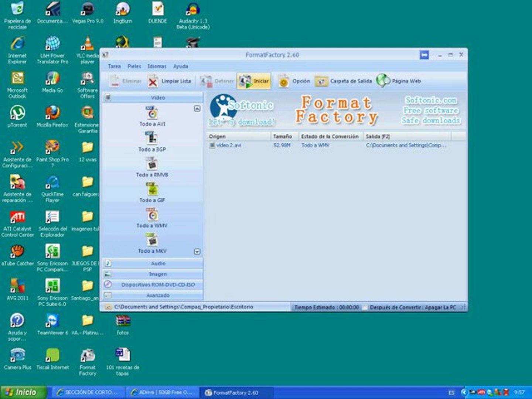Expand the Audio category panel
Viewport: 532px width, 399px height.
(153, 263)
